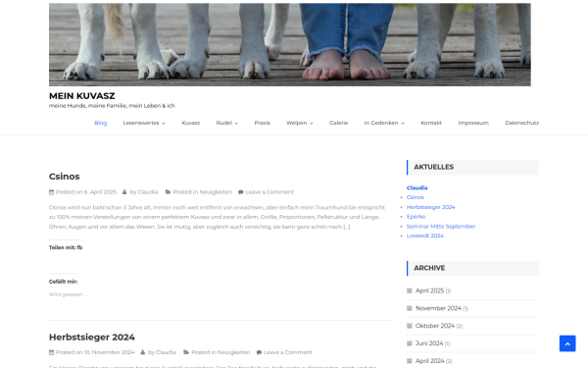Image resolution: width=588 pixels, height=368 pixels.
Task: Open the Csinos post title
Action: pyautogui.click(x=64, y=177)
